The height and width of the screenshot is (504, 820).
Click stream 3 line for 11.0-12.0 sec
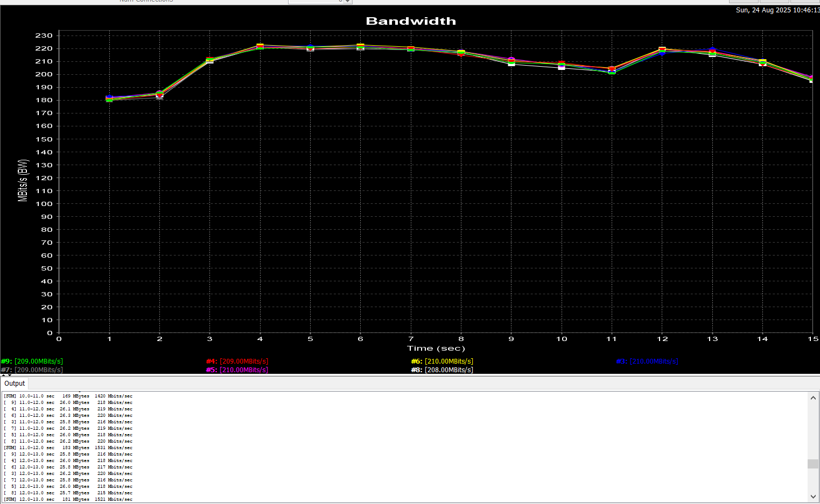click(68, 422)
